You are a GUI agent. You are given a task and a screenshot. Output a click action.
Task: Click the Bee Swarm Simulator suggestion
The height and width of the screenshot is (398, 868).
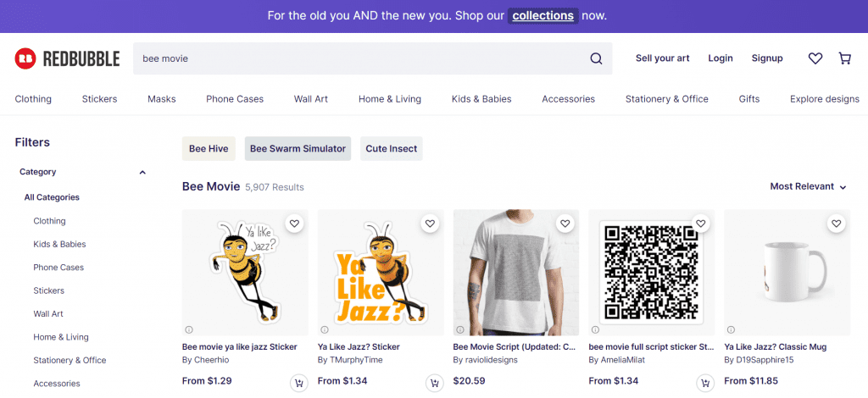(x=298, y=149)
